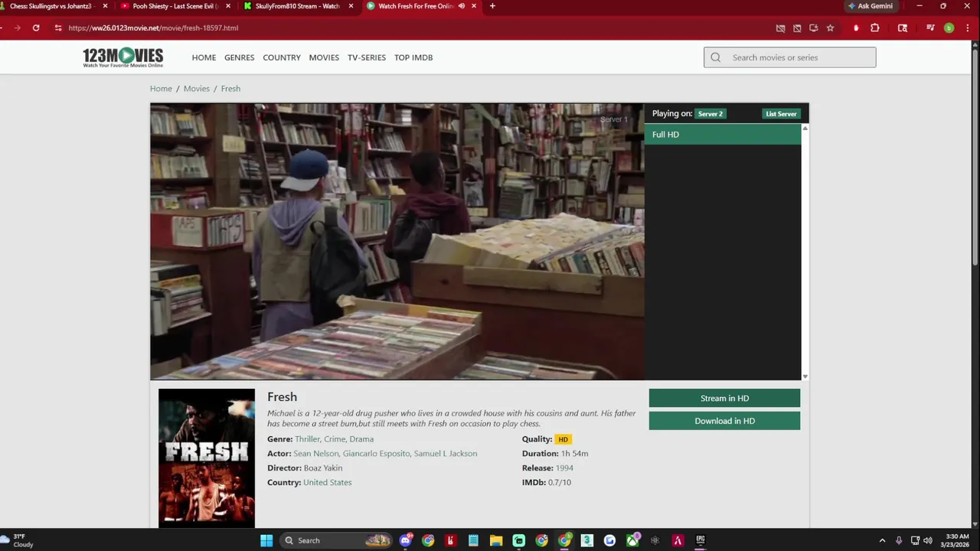Image resolution: width=980 pixels, height=551 pixels.
Task: Bookmark this page with the star icon
Action: click(x=830, y=28)
